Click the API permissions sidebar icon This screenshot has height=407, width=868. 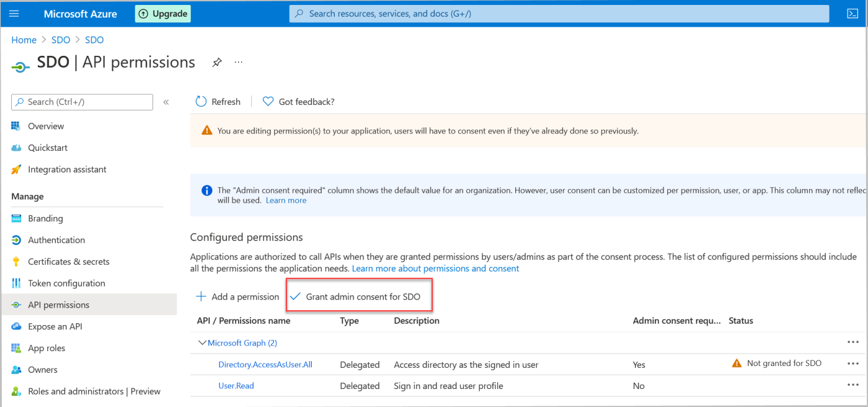[x=16, y=305]
